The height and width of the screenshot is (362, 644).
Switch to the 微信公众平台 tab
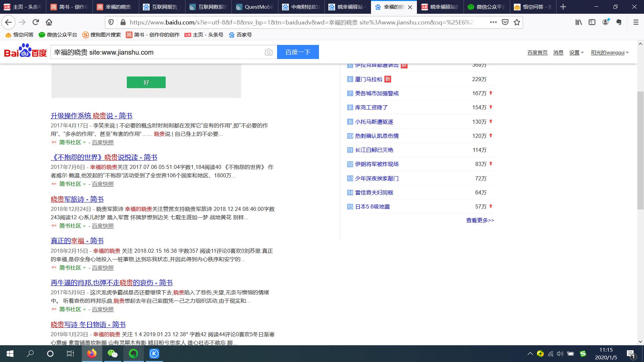[x=486, y=7]
